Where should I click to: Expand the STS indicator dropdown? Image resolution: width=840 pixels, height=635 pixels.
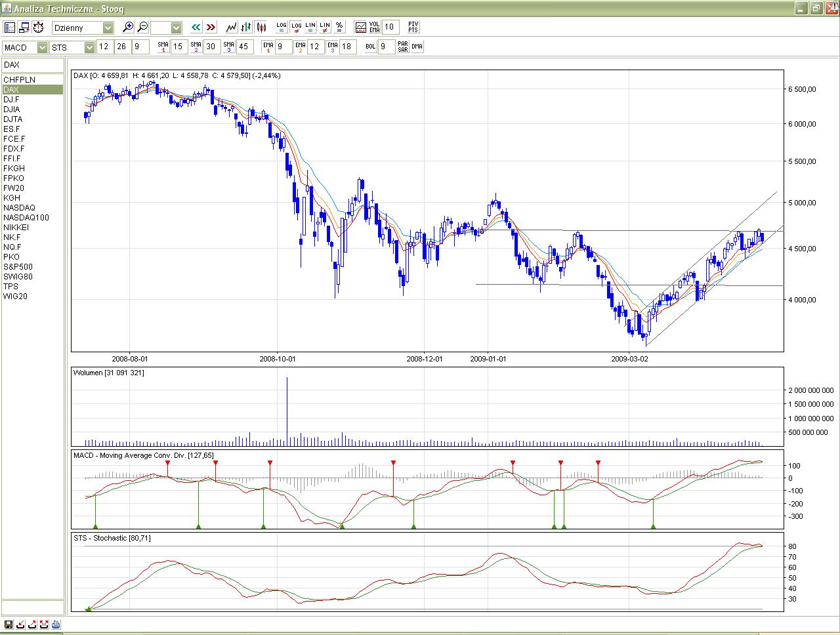coord(89,47)
